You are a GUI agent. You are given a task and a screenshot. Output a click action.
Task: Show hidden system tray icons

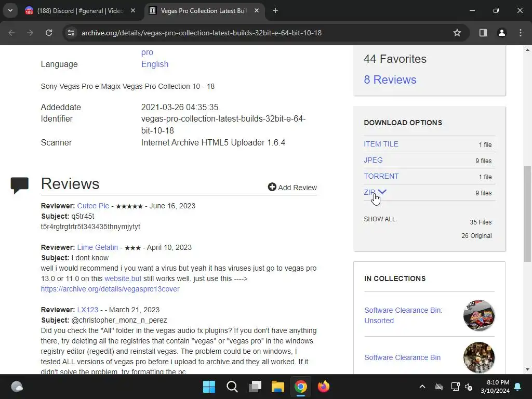click(422, 387)
